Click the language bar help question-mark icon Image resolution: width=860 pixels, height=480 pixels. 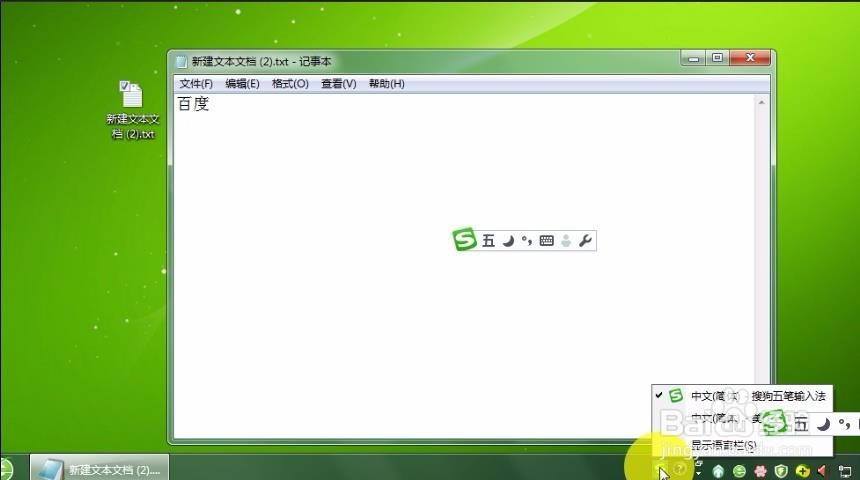[680, 469]
